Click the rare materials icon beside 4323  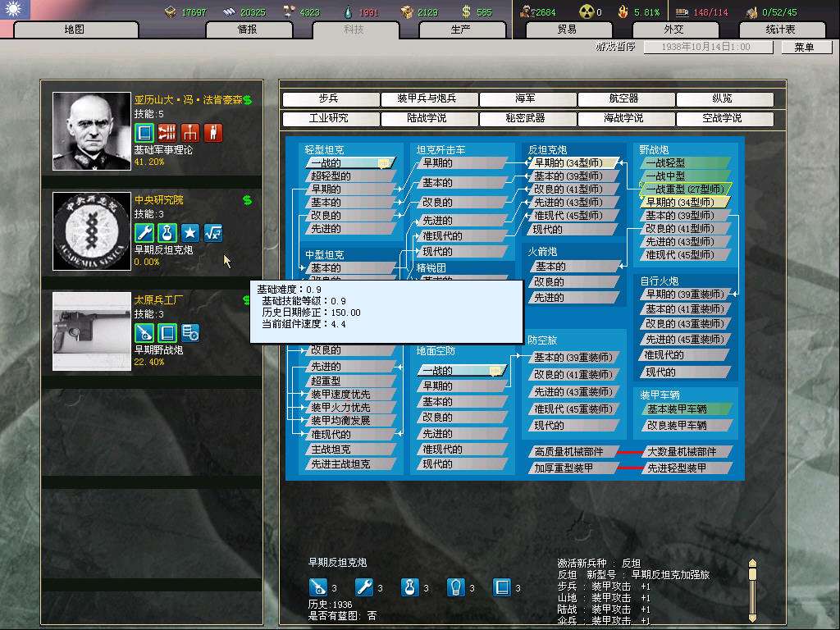289,11
